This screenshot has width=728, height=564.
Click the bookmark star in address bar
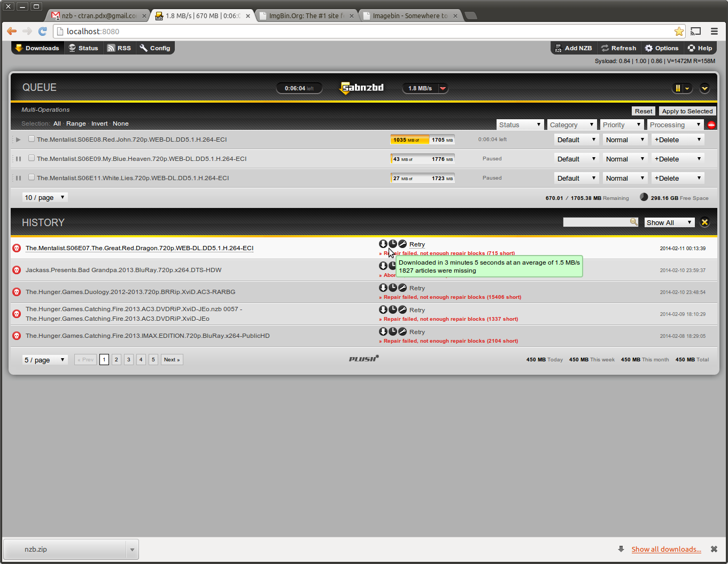coord(679,32)
